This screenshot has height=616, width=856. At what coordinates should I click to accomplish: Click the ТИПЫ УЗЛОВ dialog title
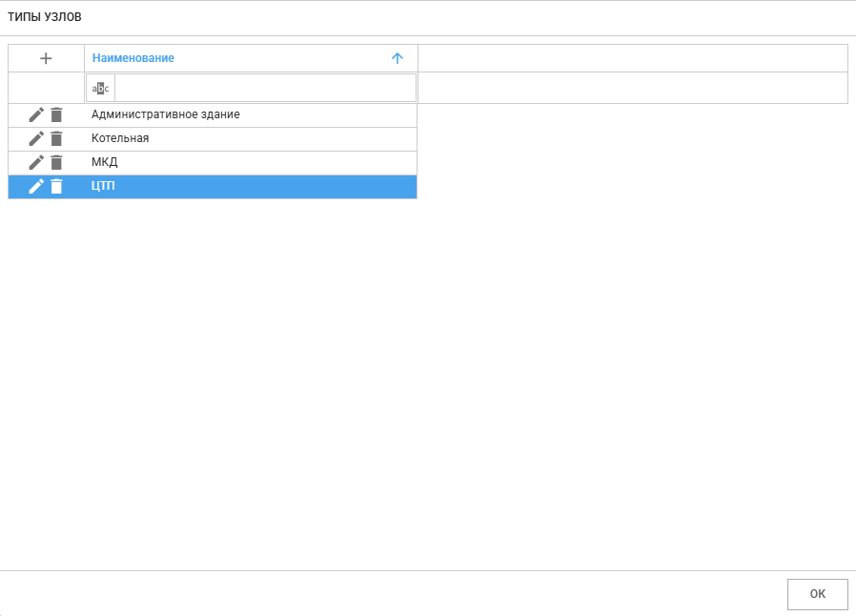click(45, 17)
